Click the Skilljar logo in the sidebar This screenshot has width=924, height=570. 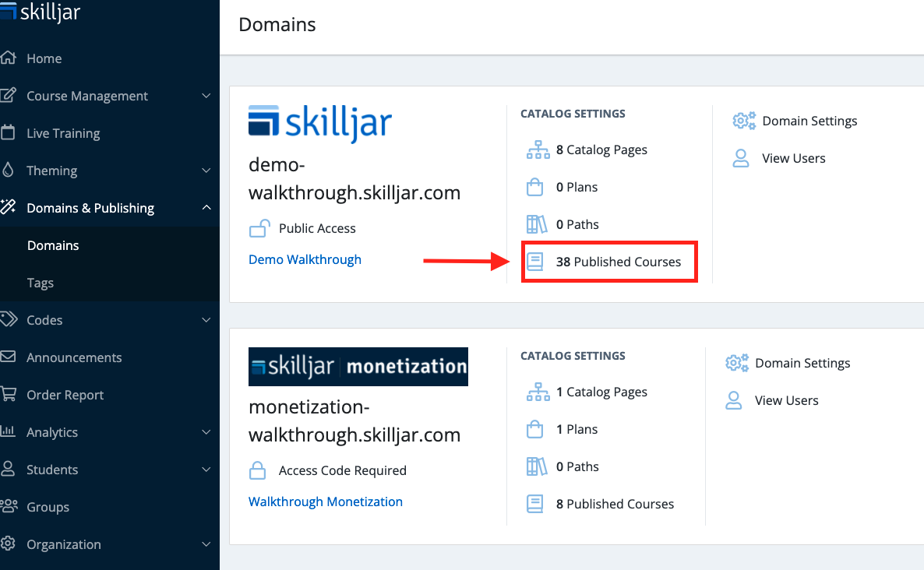(x=40, y=11)
